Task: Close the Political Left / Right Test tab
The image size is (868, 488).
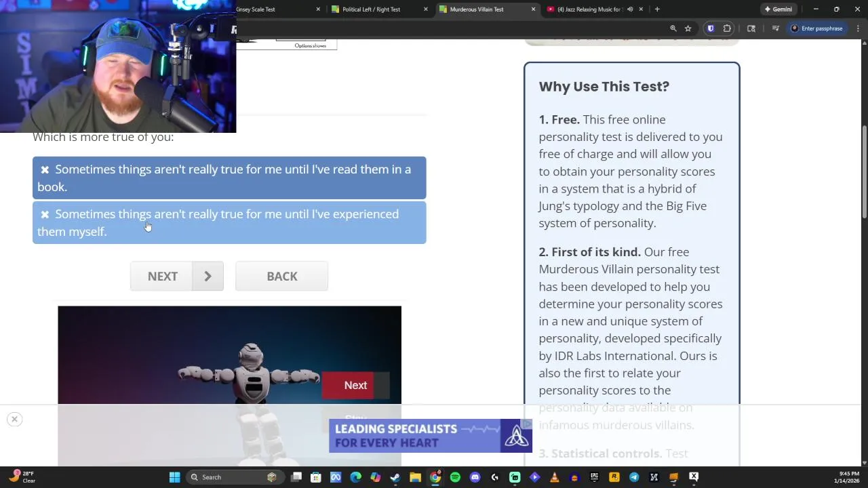Action: [426, 9]
